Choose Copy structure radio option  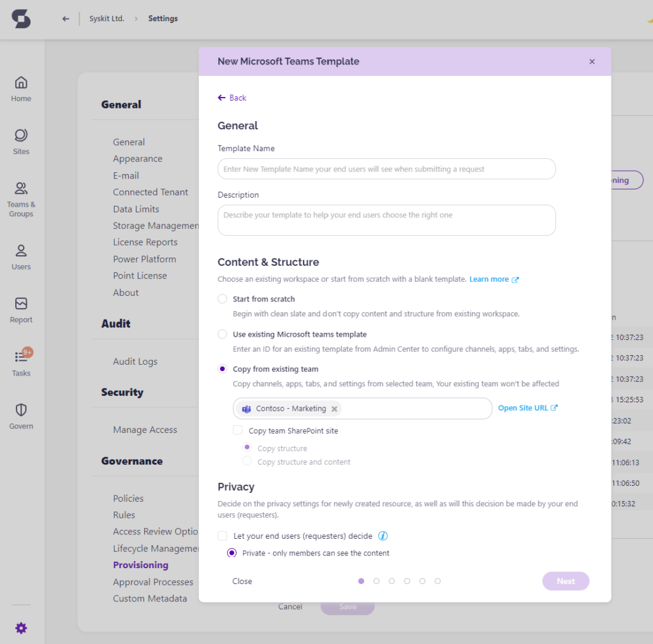coord(247,447)
